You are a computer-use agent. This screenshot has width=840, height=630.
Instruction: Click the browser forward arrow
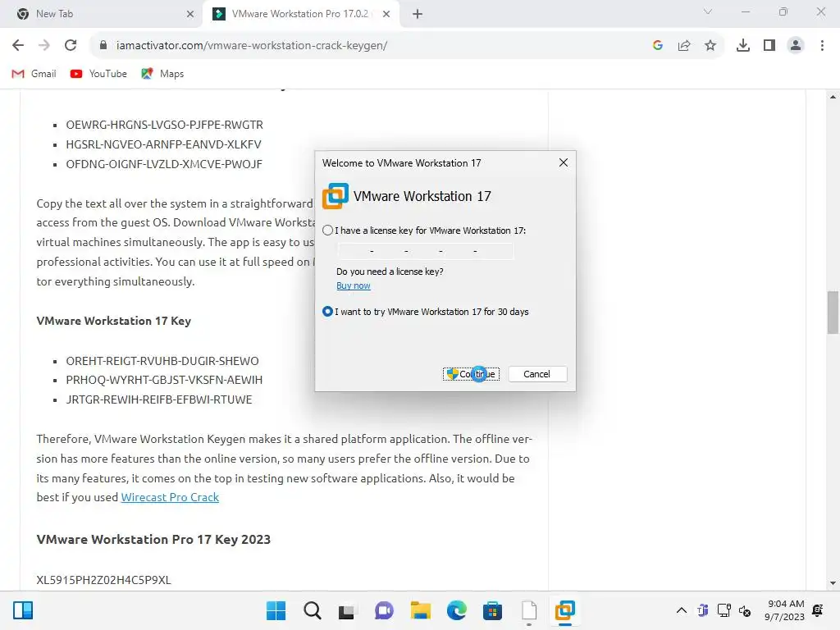point(44,46)
